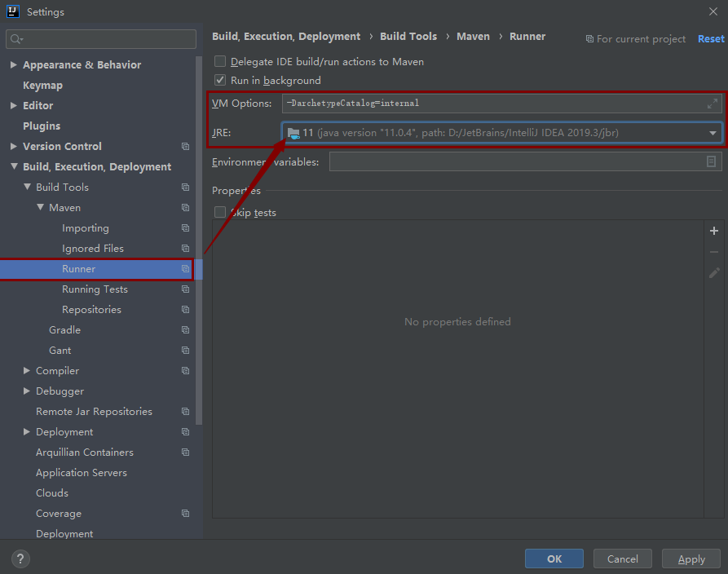Click the project-level icon beside Runner

[x=185, y=269]
